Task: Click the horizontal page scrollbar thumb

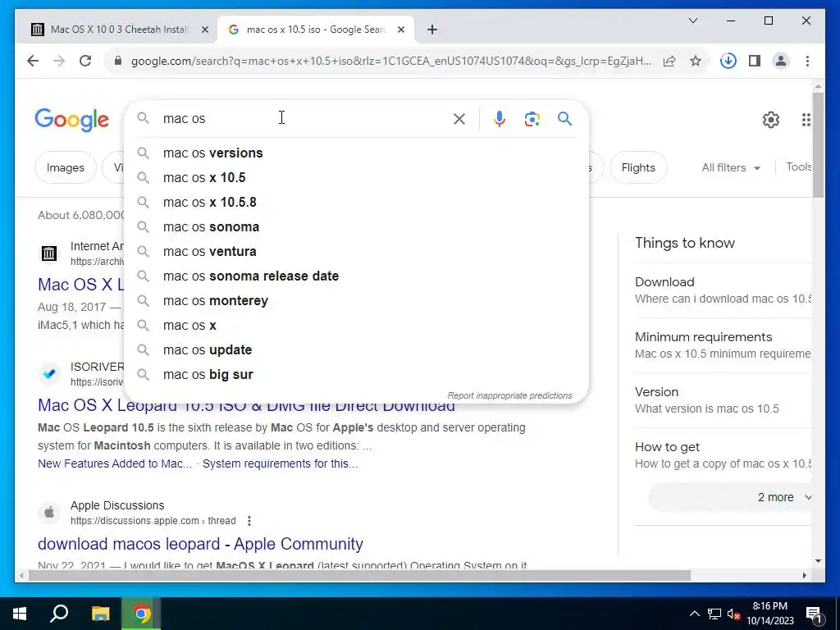Action: pos(359,575)
